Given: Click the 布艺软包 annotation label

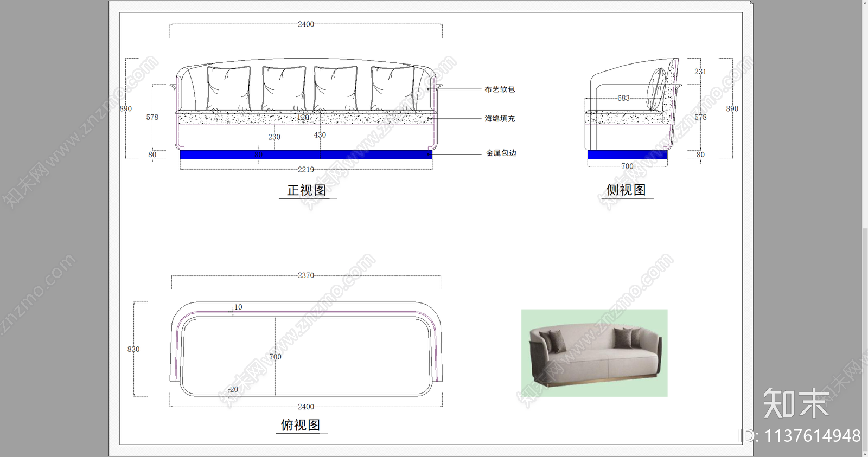Looking at the screenshot, I should (500, 89).
